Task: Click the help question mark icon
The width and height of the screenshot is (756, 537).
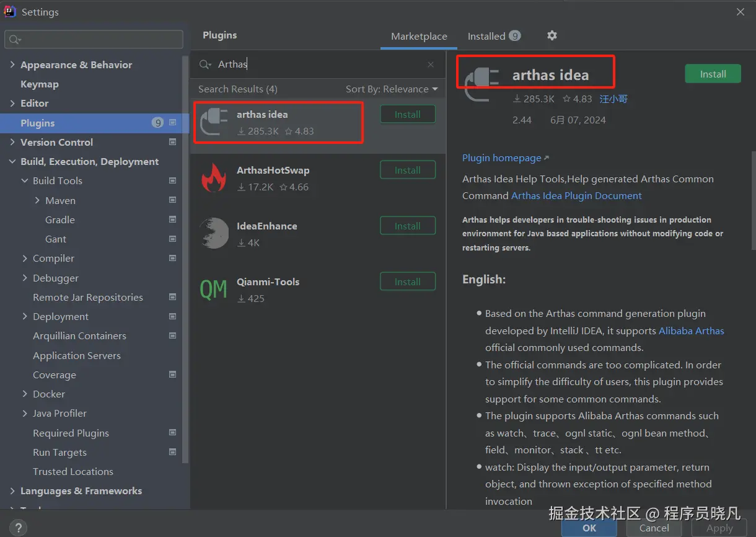Action: coord(18,528)
